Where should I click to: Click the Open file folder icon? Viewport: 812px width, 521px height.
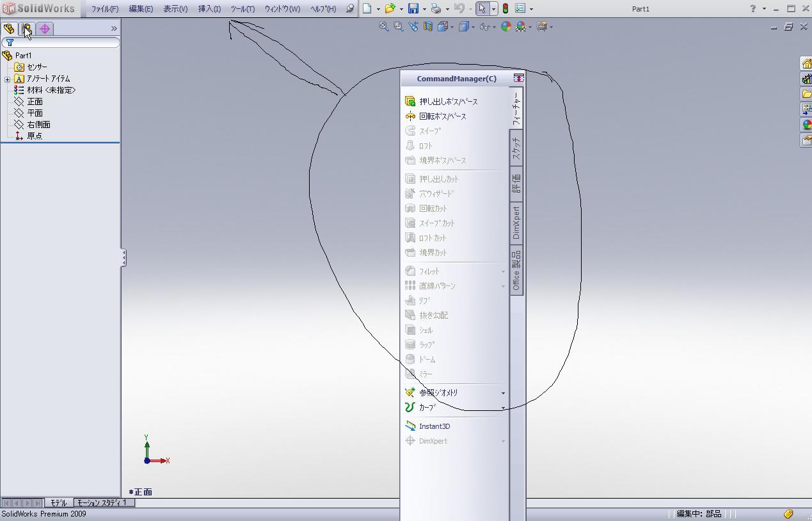[389, 9]
